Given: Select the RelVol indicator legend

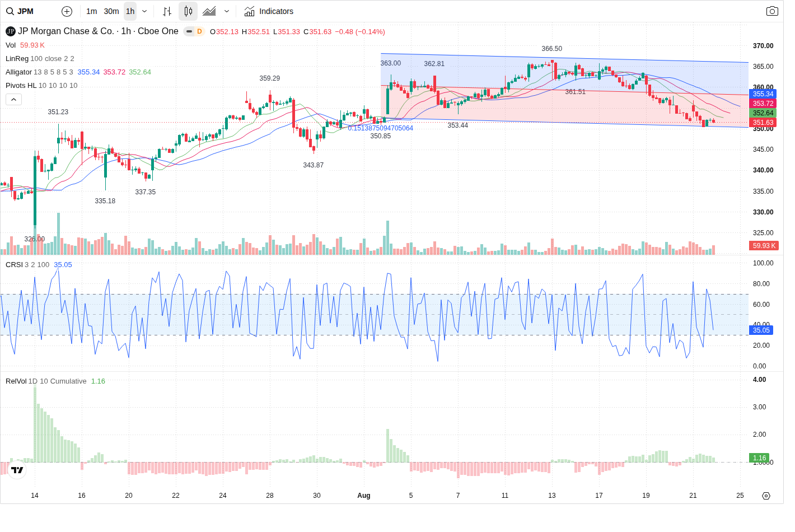Looking at the screenshot, I should pyautogui.click(x=16, y=381).
